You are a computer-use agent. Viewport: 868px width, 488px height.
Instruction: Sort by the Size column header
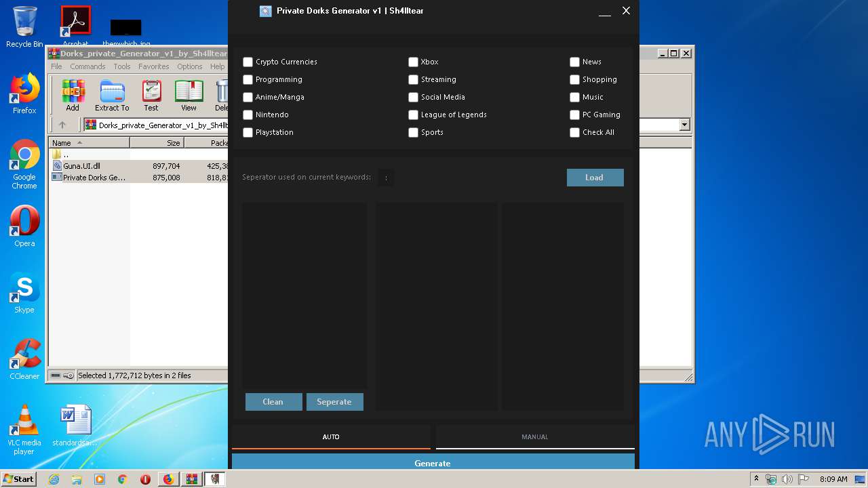pyautogui.click(x=157, y=143)
